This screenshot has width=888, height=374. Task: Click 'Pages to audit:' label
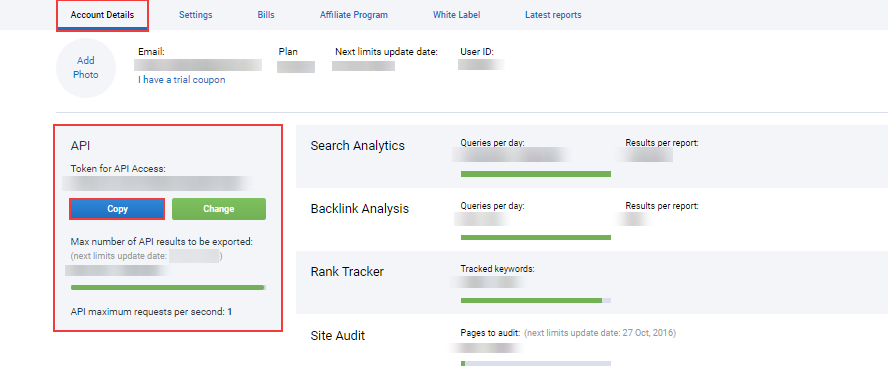(x=490, y=333)
